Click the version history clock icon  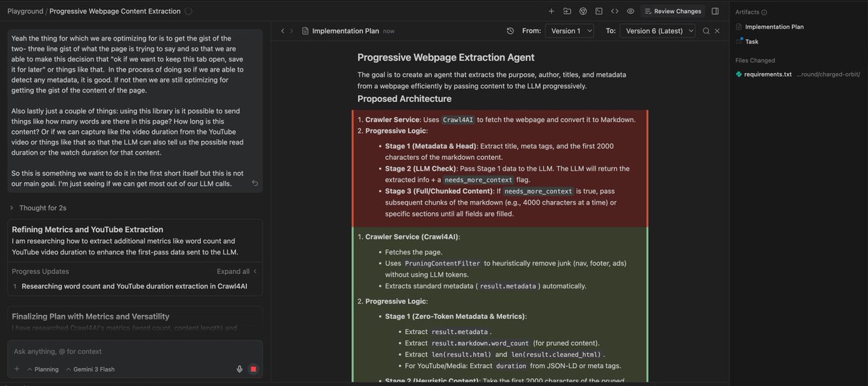pos(511,31)
